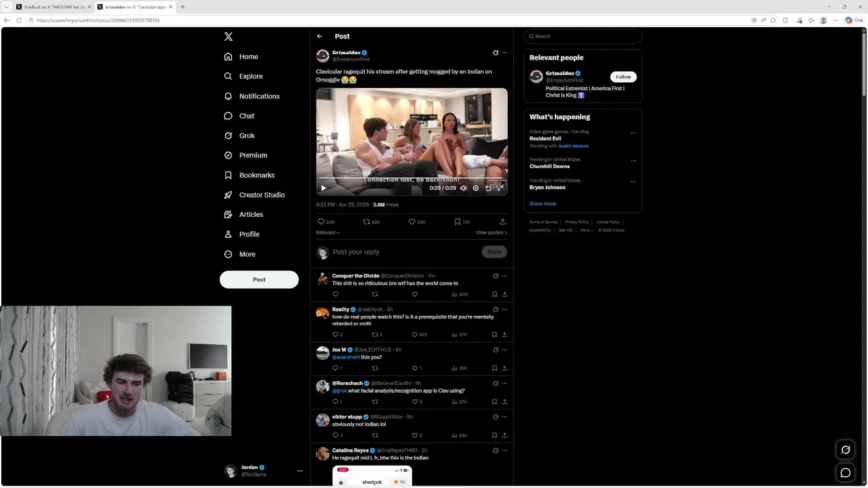
Task: Open Jordan account switcher menu
Action: (x=264, y=471)
